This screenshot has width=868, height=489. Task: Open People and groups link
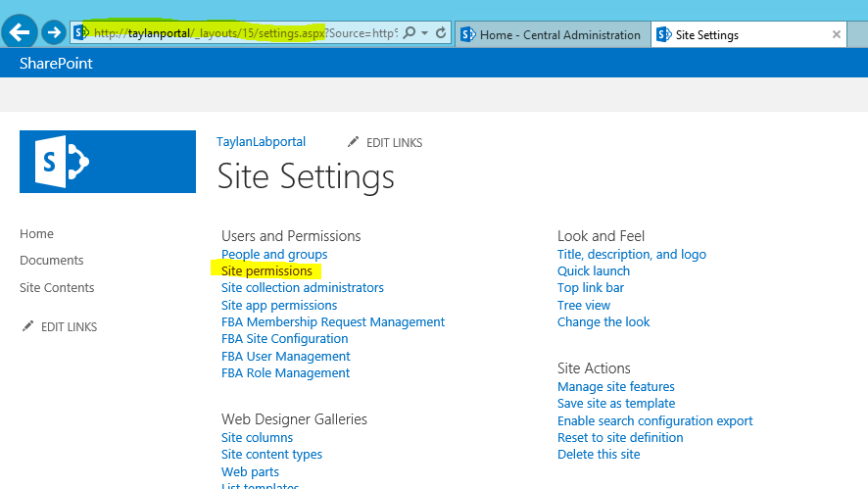pyautogui.click(x=274, y=254)
